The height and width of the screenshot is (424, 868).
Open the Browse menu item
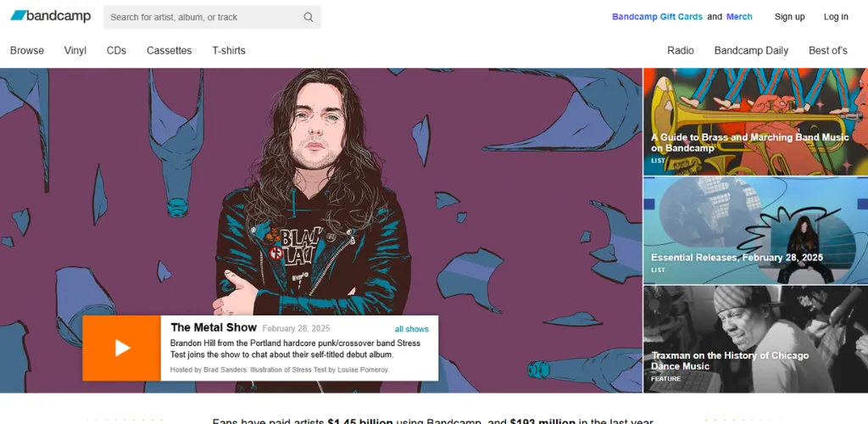coord(27,50)
